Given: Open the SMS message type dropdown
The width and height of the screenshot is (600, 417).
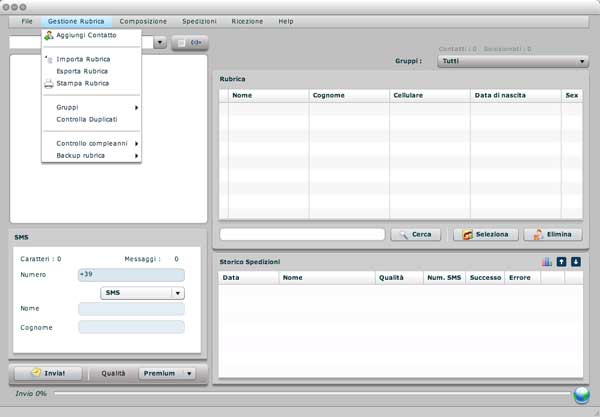Looking at the screenshot, I should [x=143, y=293].
